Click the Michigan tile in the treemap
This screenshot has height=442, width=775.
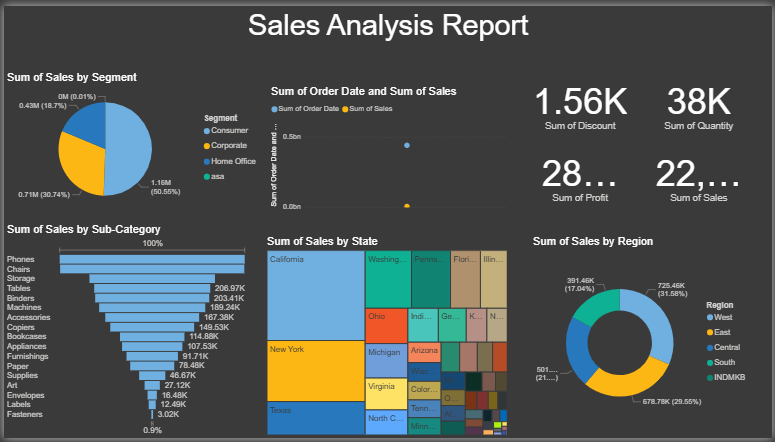(x=385, y=359)
